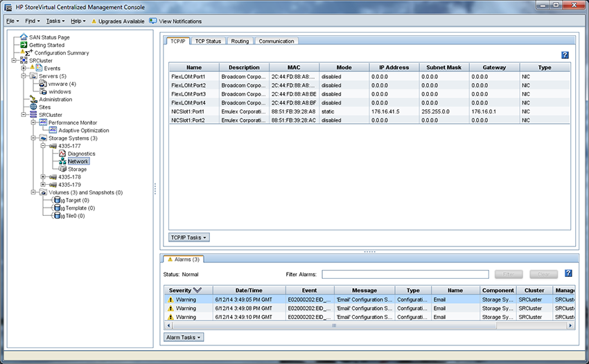Select the 4335-177 storage system icon
The height and width of the screenshot is (364, 589).
coord(53,146)
